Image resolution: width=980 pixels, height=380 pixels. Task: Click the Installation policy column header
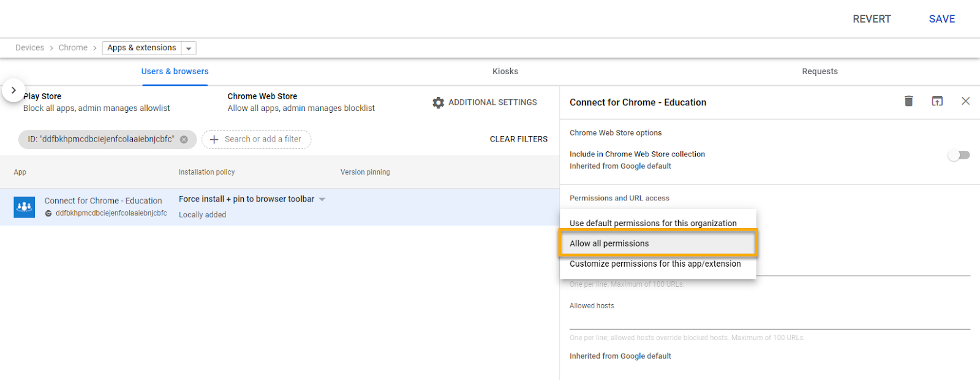206,172
